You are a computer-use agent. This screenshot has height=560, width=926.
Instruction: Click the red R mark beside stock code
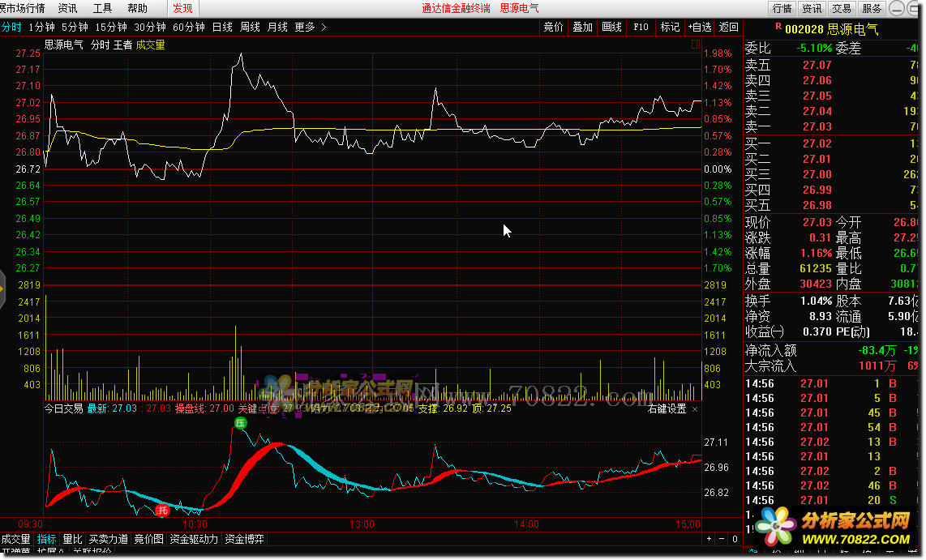[x=778, y=27]
